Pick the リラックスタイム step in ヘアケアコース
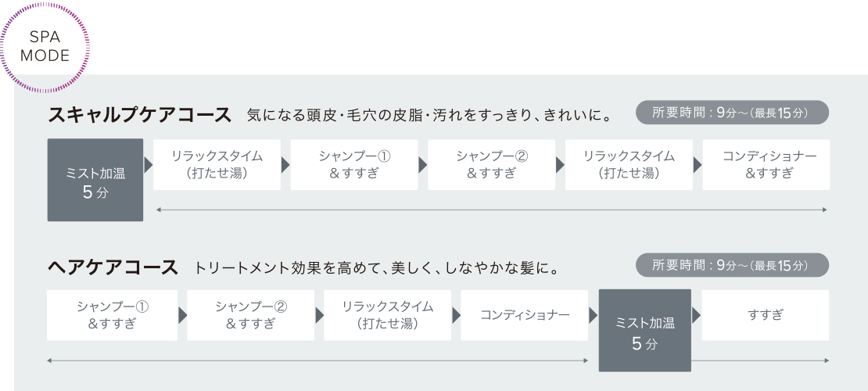 387,315
